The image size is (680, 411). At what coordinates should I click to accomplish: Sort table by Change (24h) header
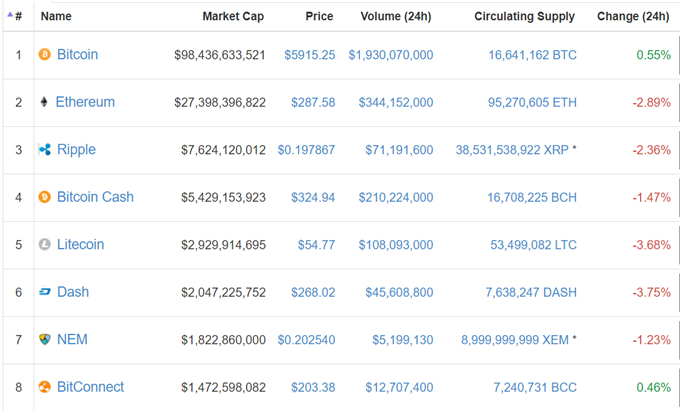pos(633,16)
